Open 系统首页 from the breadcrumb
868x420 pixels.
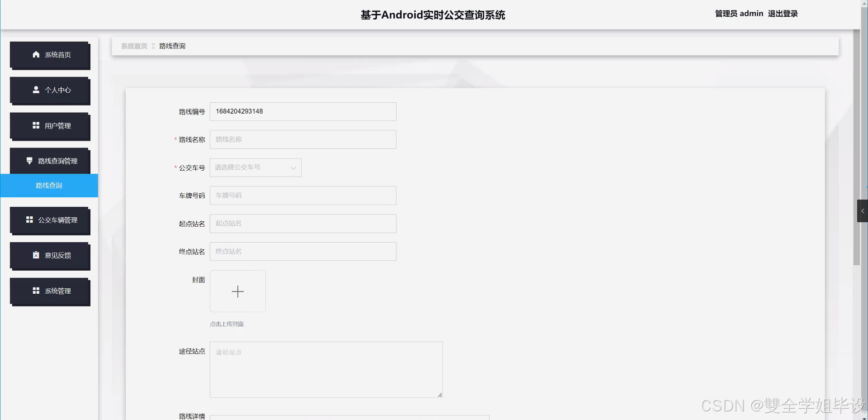pos(133,46)
